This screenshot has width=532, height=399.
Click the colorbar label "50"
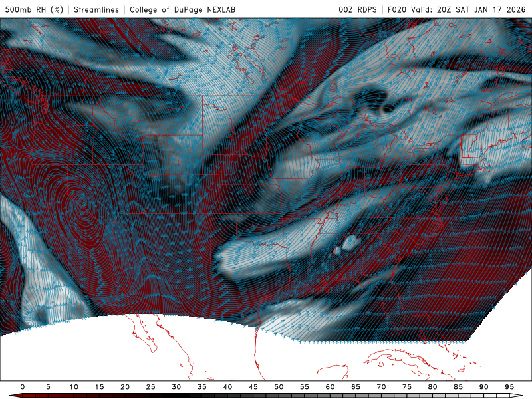279,387
